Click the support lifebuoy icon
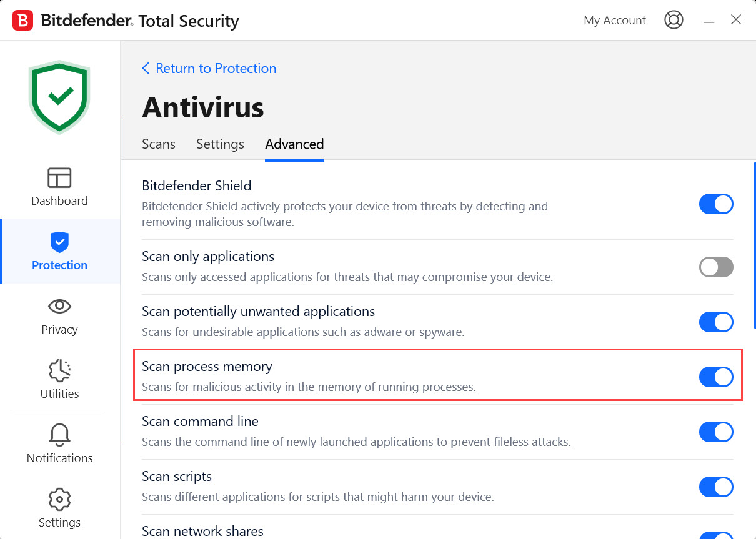 pos(674,20)
